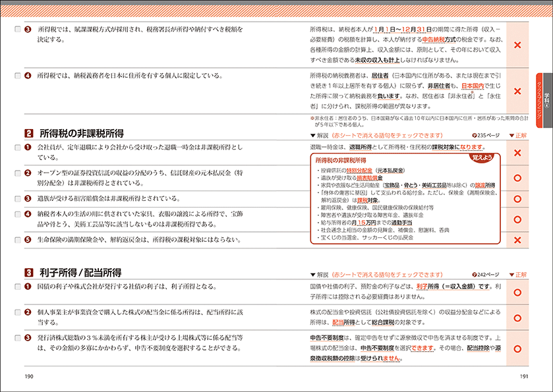Viewport: 553px width, 392px height.
Task: Click the callout line about 通勤手当
Action: pyautogui.click(x=364, y=223)
